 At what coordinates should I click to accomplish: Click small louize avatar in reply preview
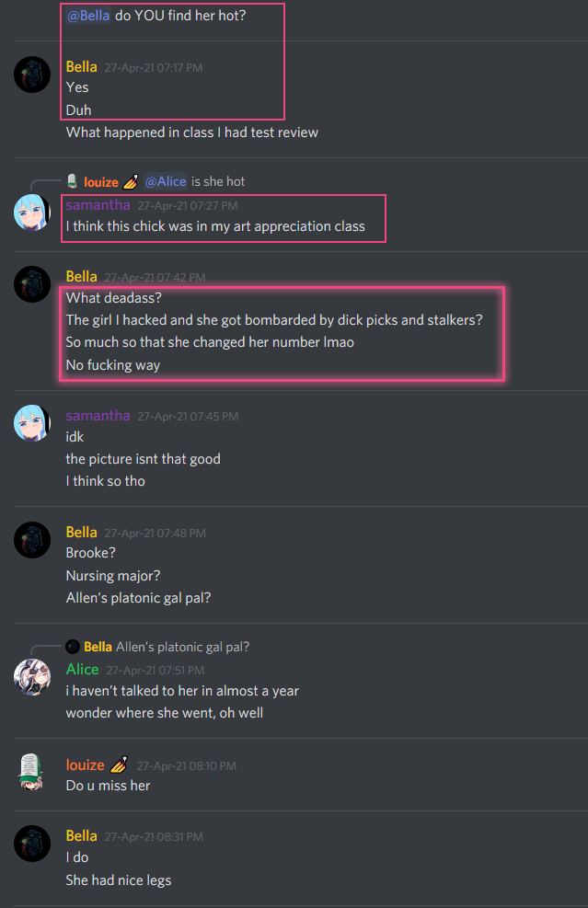pos(73,181)
